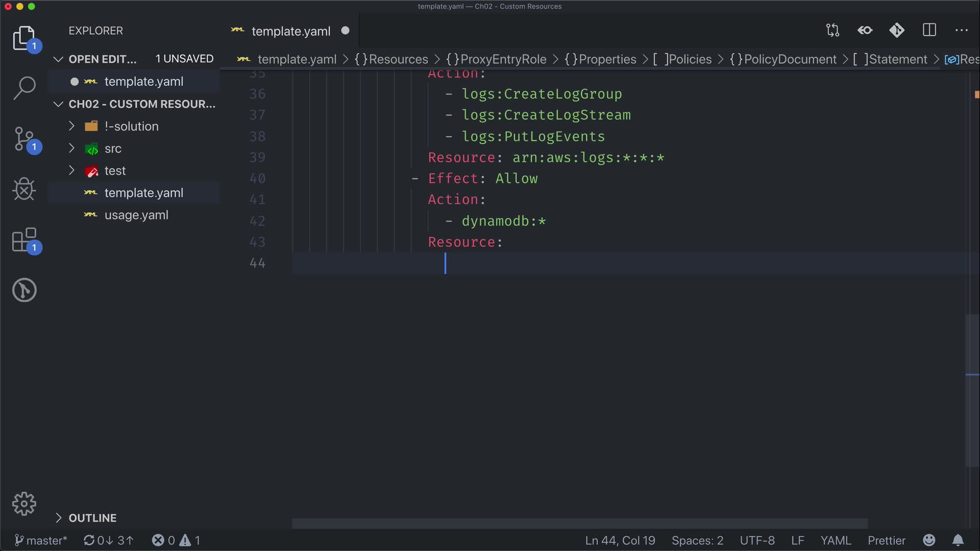This screenshot has width=980, height=551.
Task: Open usage.yaml in the explorer
Action: (x=136, y=215)
